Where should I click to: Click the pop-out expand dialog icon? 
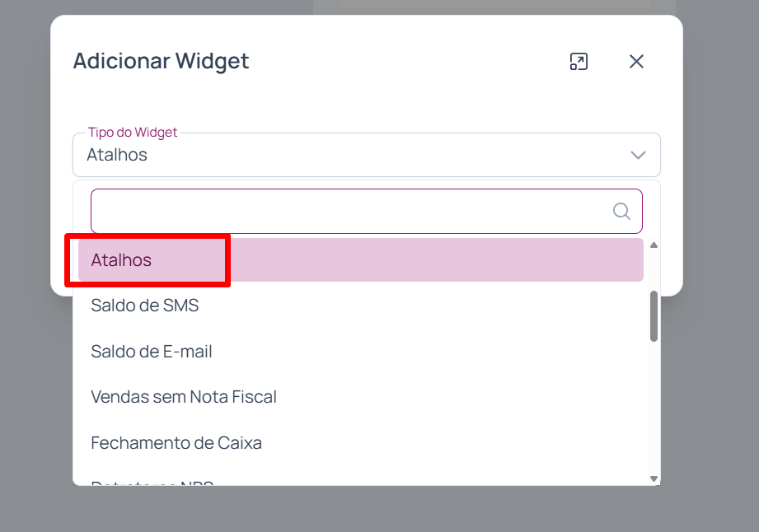(579, 62)
